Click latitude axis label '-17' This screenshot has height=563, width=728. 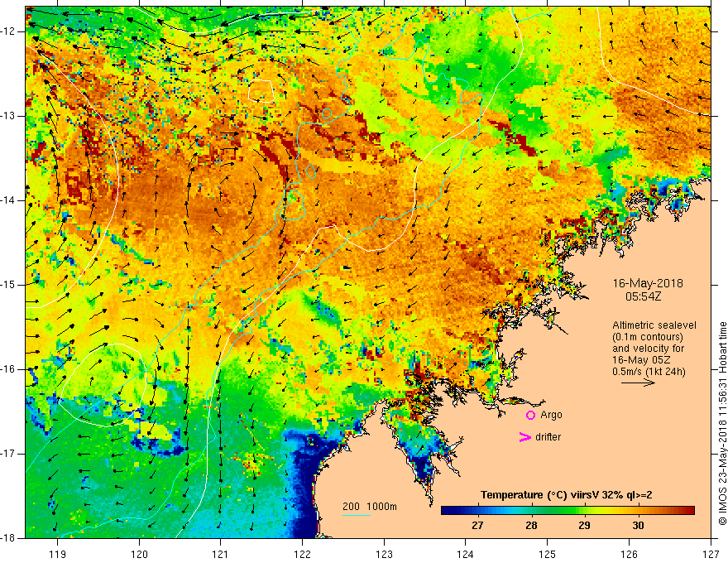[8, 454]
